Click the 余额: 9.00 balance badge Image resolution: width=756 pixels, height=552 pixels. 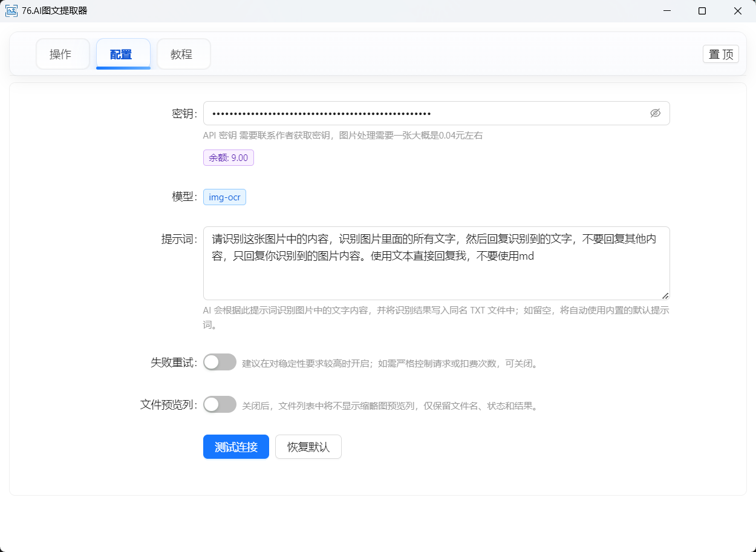pyautogui.click(x=228, y=157)
